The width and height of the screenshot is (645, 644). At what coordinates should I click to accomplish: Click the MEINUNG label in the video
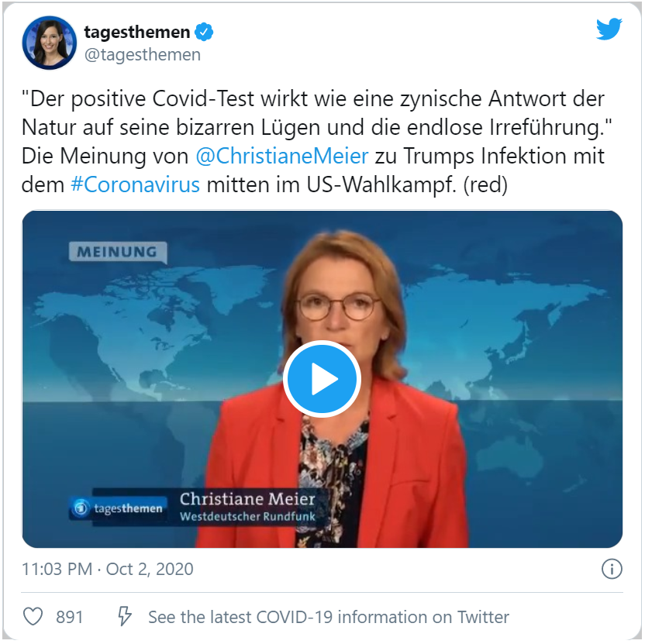[116, 252]
